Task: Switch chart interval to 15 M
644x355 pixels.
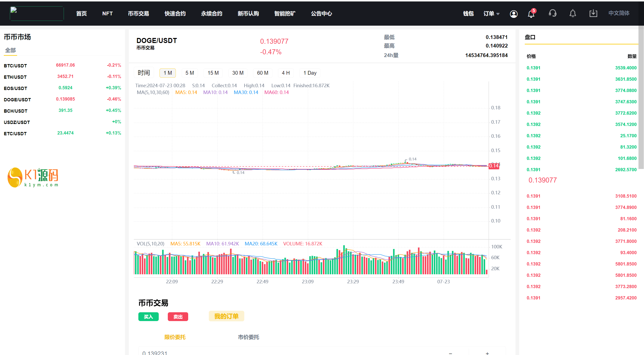Action: click(x=213, y=73)
